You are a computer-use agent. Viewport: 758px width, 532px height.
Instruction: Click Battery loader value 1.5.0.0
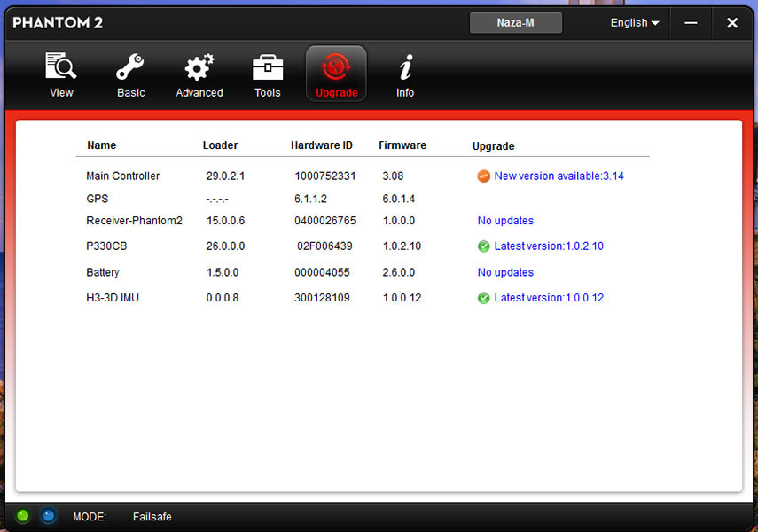click(223, 272)
